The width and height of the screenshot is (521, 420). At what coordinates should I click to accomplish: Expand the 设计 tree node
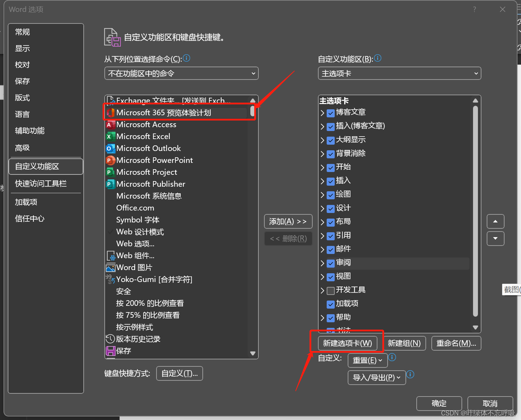click(322, 209)
